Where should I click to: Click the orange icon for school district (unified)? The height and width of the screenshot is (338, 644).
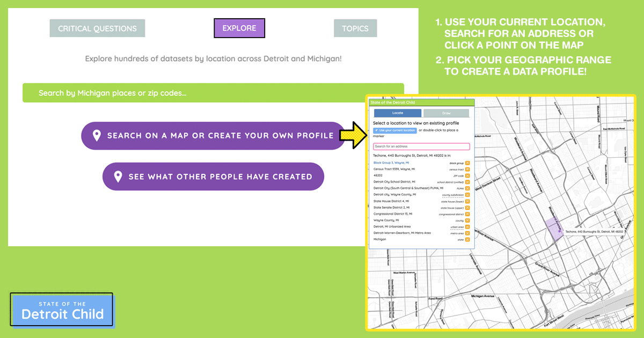(x=467, y=182)
